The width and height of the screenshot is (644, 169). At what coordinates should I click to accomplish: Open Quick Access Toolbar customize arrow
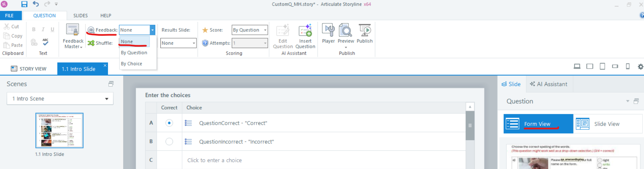pyautogui.click(x=56, y=4)
